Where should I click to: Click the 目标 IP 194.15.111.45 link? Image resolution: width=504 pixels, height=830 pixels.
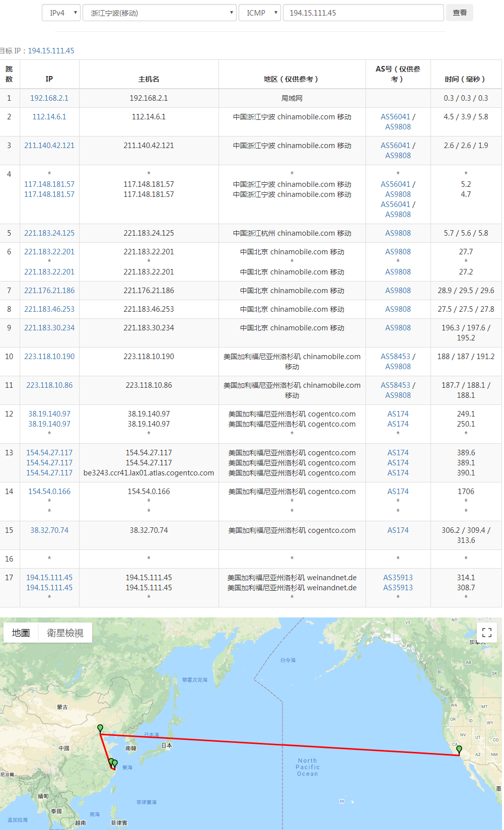tap(51, 51)
